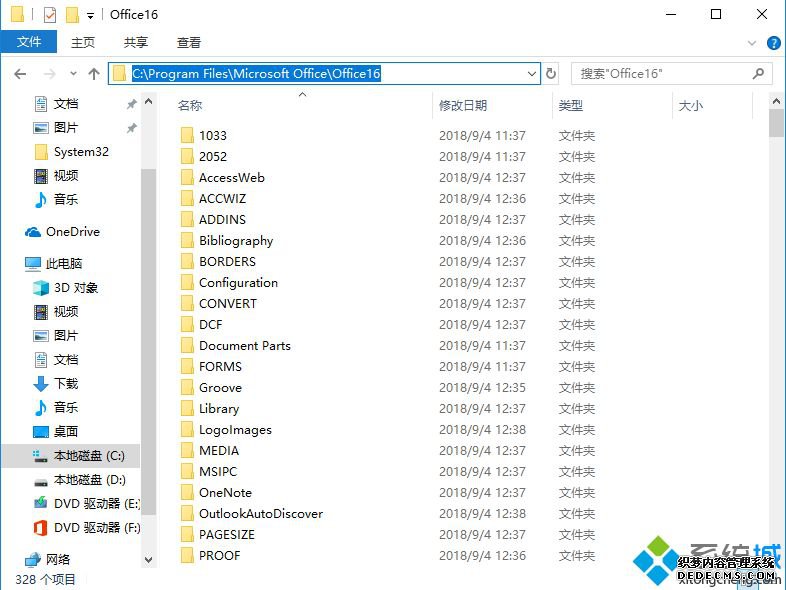786x590 pixels.
Task: Select the Library folder icon
Action: (187, 409)
